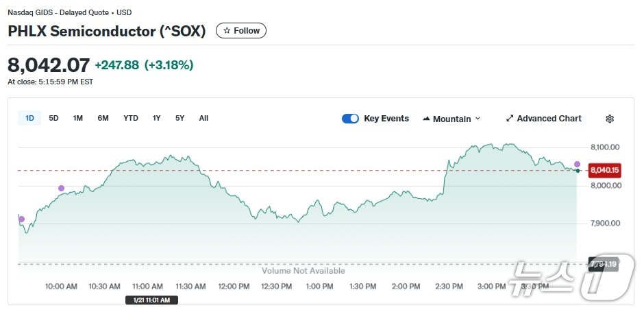The image size is (644, 310).
Task: Click the purple key event dot at chart end
Action: (577, 165)
